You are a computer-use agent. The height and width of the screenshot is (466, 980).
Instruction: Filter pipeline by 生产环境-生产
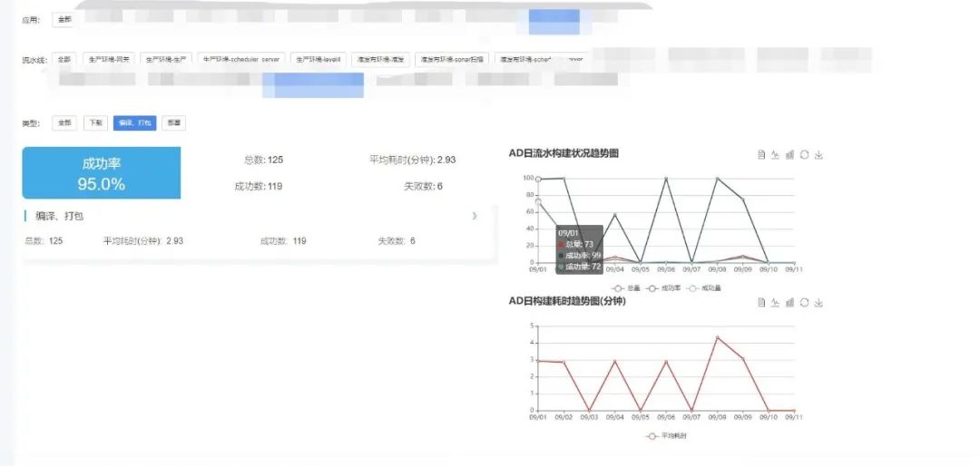coord(166,59)
